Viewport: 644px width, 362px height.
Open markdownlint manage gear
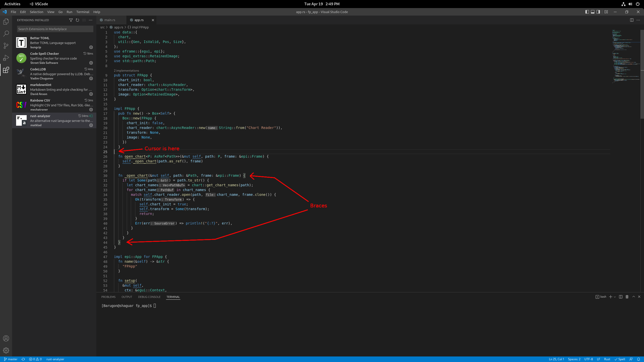pyautogui.click(x=91, y=94)
